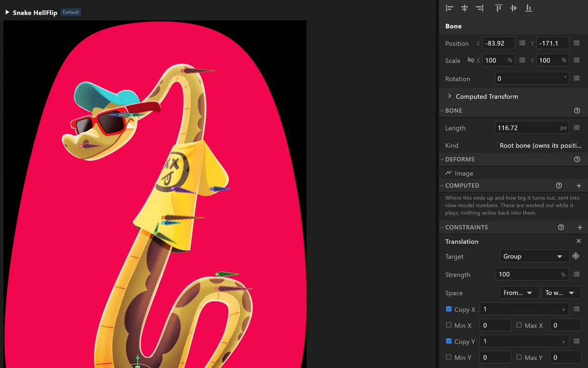The width and height of the screenshot is (588, 368).
Task: Click the Max X value field
Action: point(565,325)
